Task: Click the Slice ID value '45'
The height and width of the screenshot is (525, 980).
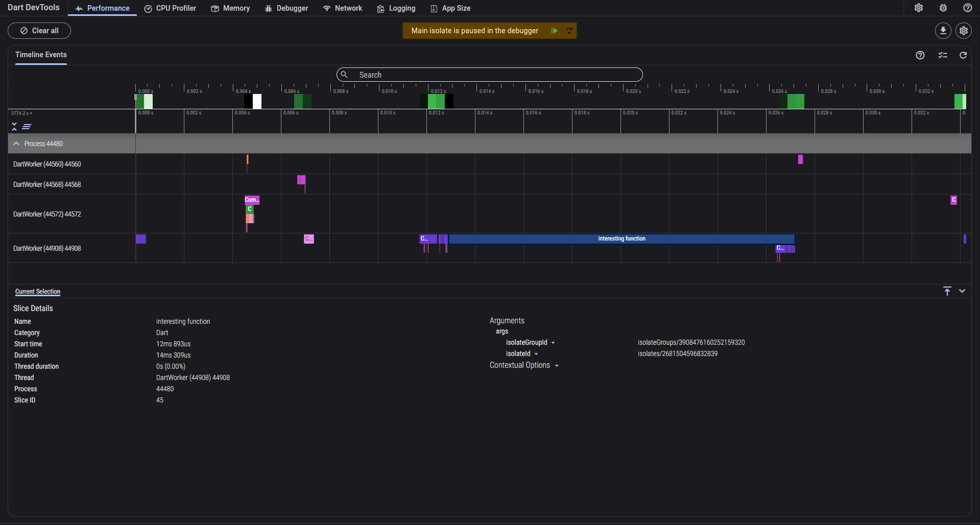Action: (160, 400)
